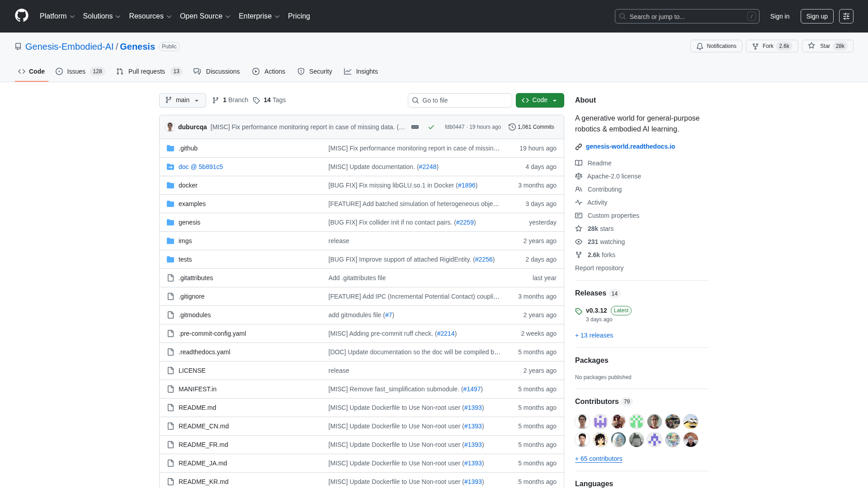Expand the Platform navigation menu
The height and width of the screenshot is (488, 868).
tap(57, 16)
